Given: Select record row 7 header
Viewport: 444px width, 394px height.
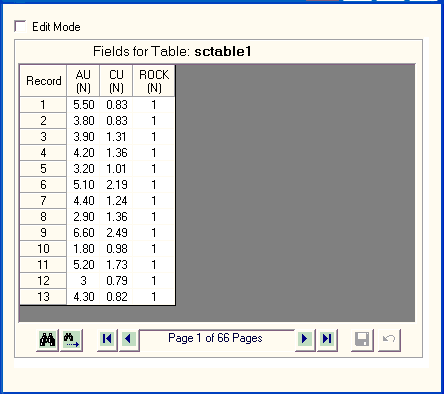Looking at the screenshot, I should (x=43, y=201).
